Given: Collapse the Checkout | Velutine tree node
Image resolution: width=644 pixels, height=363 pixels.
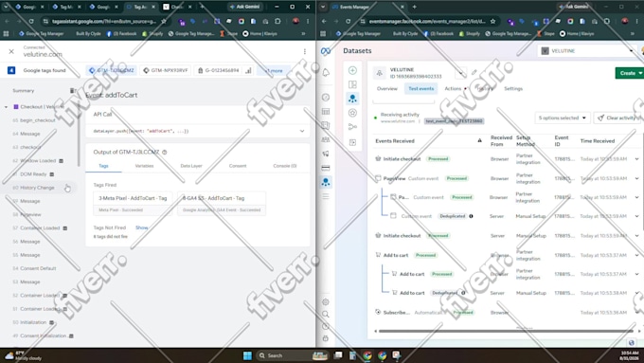Looking at the screenshot, I should pos(7,107).
